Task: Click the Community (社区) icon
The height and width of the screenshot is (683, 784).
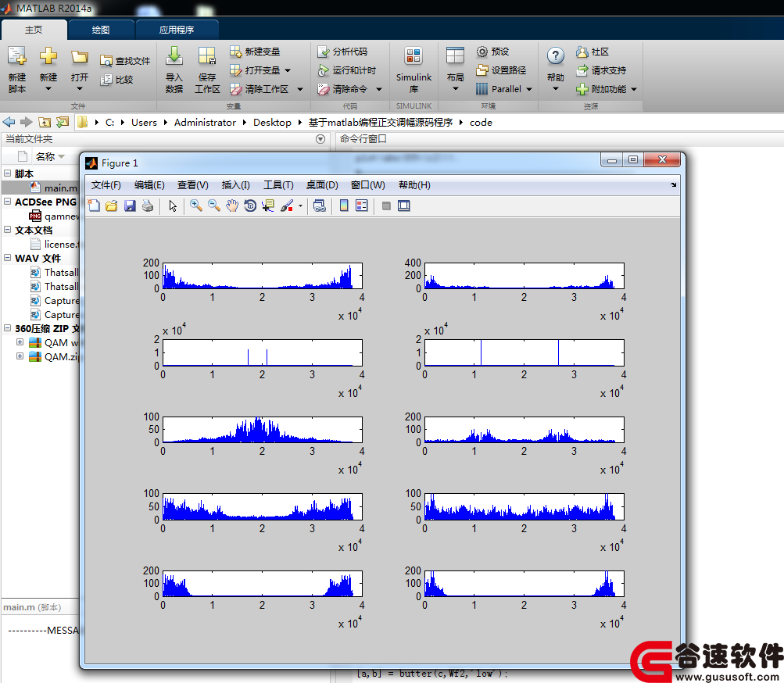Action: click(582, 52)
